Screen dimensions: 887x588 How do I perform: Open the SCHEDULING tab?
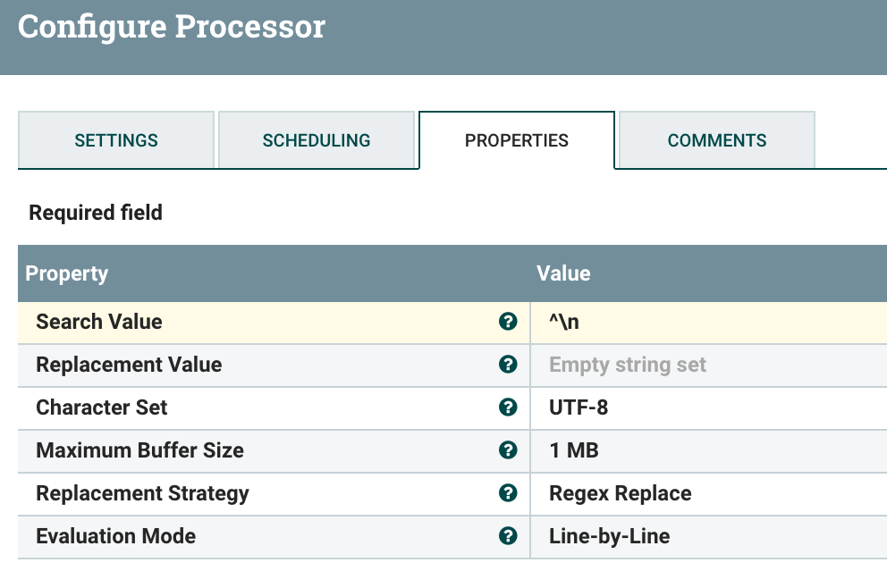(x=317, y=140)
